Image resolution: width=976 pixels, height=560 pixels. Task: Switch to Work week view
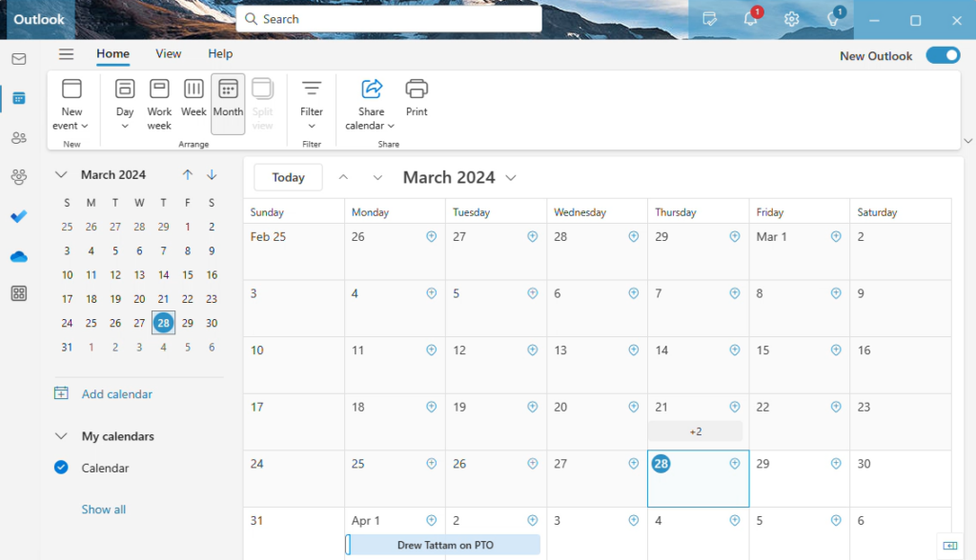pyautogui.click(x=159, y=103)
